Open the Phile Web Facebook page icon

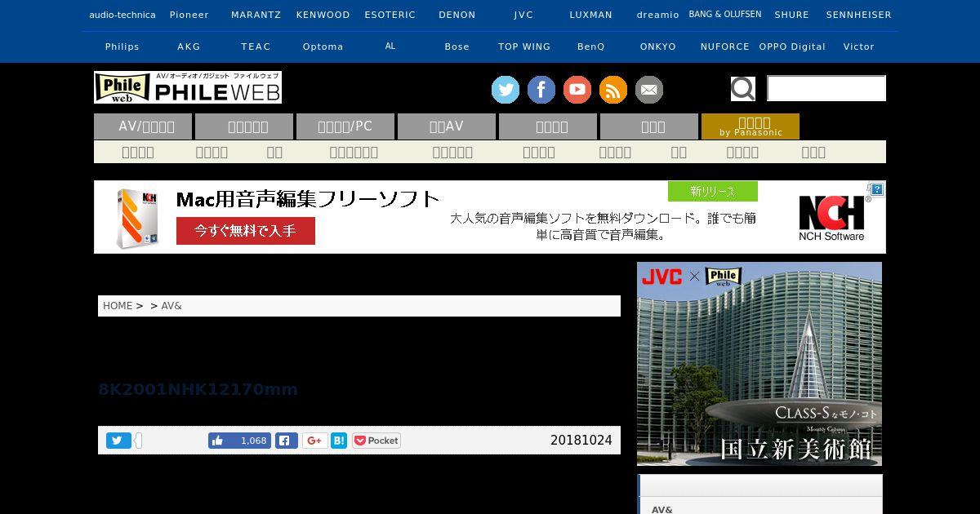point(541,90)
